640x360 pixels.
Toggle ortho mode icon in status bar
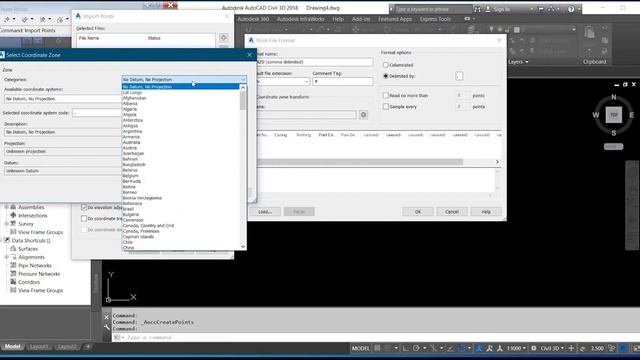point(405,348)
